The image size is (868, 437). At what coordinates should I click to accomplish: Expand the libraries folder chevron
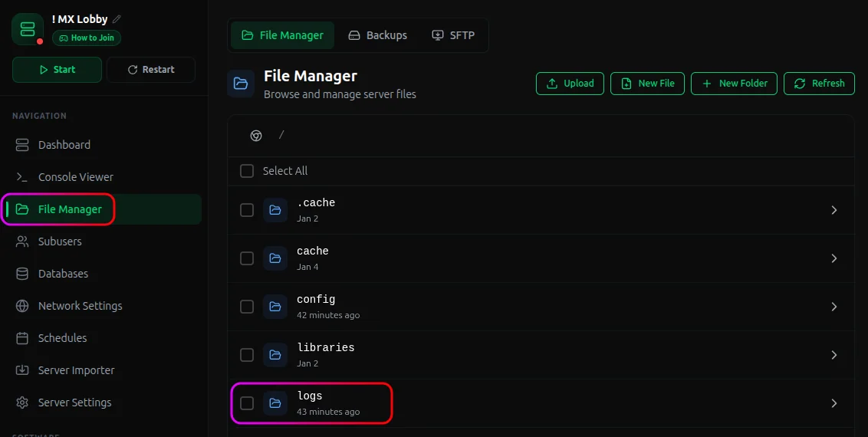click(833, 354)
